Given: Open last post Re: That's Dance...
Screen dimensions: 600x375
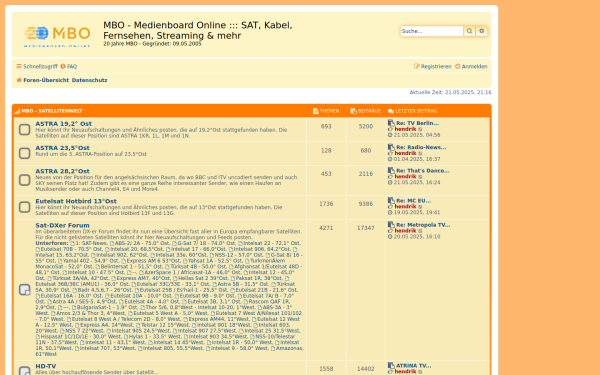Looking at the screenshot, I should point(423,171).
